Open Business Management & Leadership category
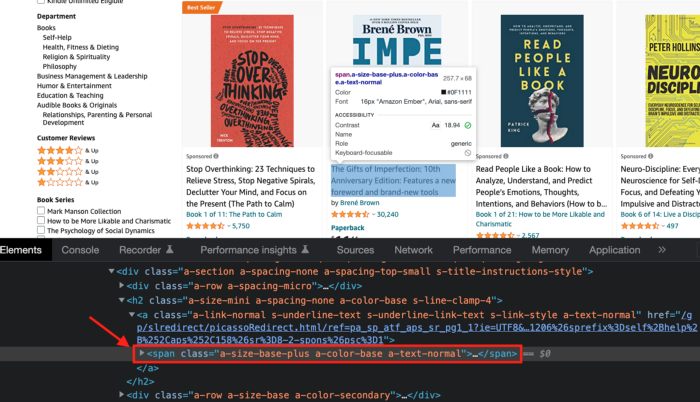700x402 pixels. click(92, 76)
